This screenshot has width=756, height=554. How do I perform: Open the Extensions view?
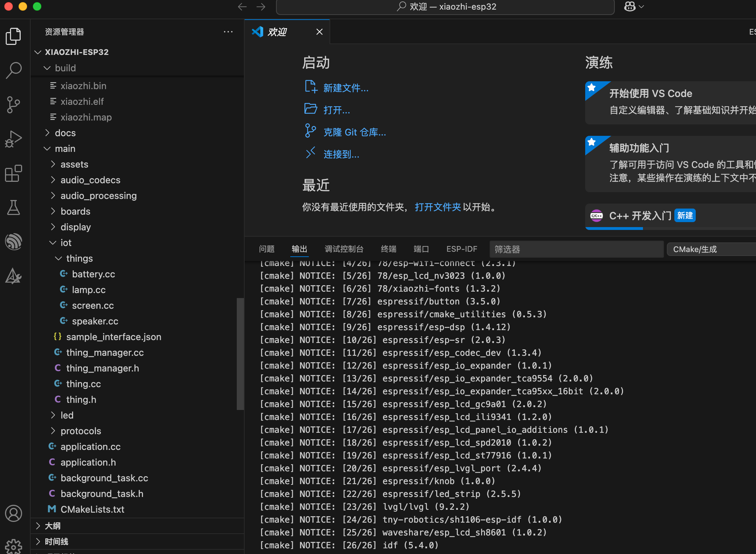(14, 174)
